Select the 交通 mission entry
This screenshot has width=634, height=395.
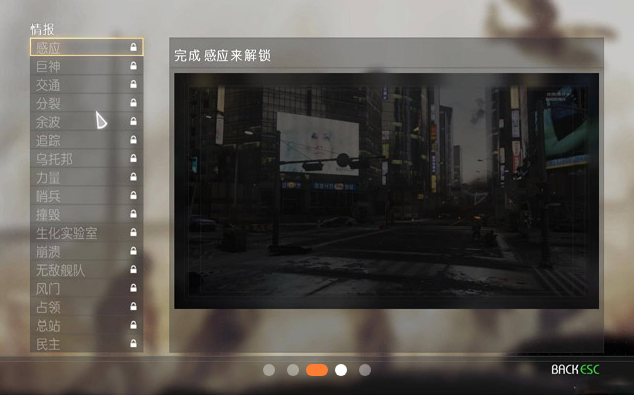coord(87,84)
